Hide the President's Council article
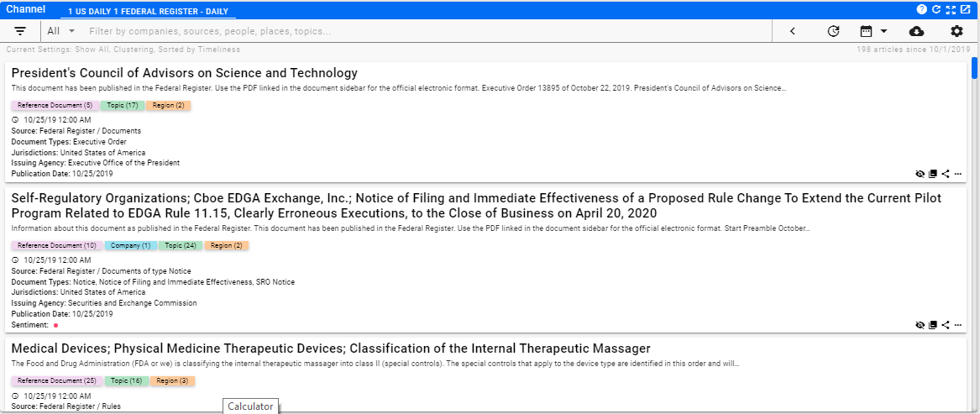Screen dimensions: 980x414 (x=920, y=174)
